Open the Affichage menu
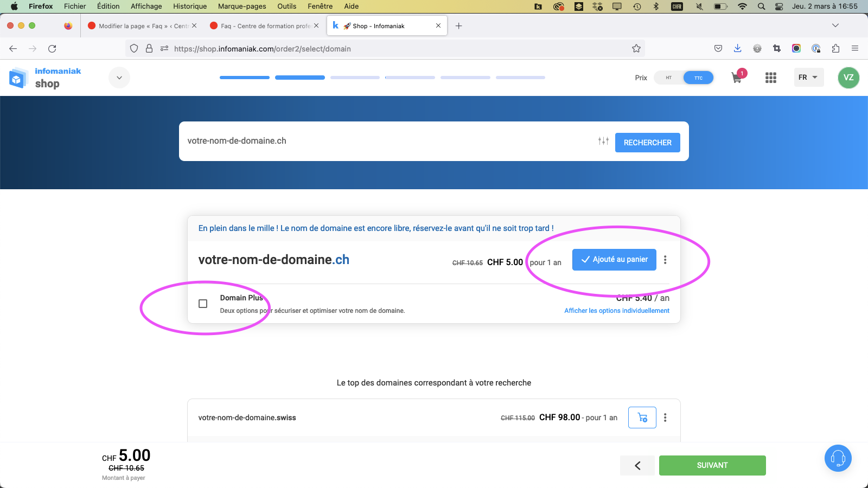This screenshot has width=868, height=488. (x=146, y=7)
